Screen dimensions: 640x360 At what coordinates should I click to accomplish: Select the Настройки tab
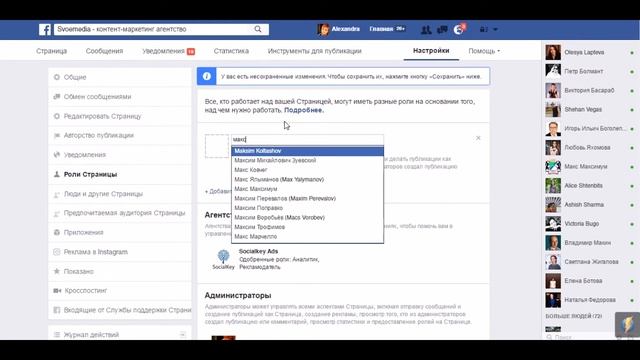pyautogui.click(x=431, y=51)
